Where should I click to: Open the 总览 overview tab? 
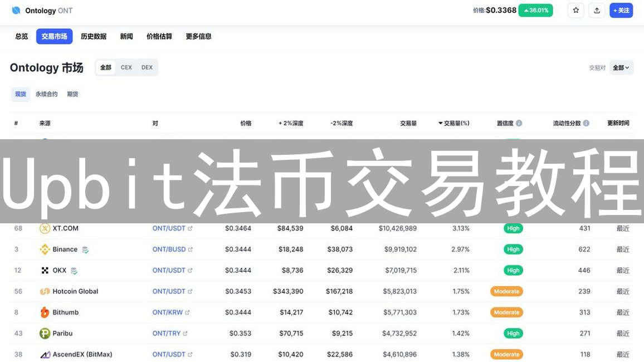(x=21, y=36)
